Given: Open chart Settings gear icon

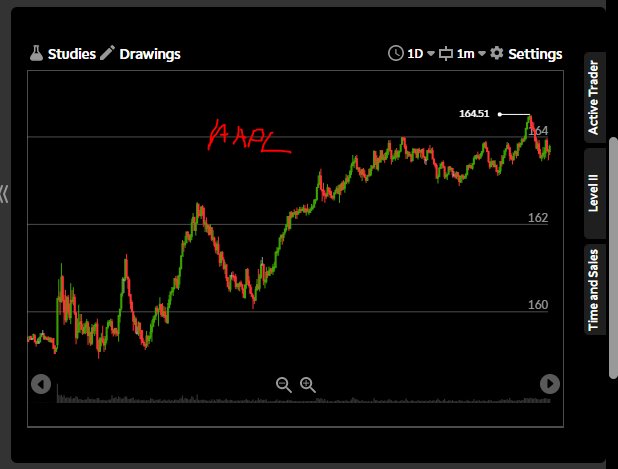Looking at the screenshot, I should tap(497, 53).
